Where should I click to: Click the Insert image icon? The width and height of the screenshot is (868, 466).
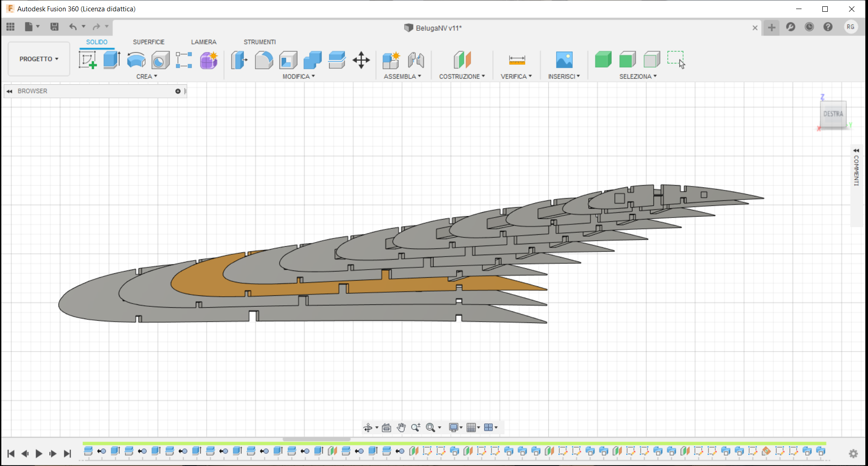click(x=564, y=60)
